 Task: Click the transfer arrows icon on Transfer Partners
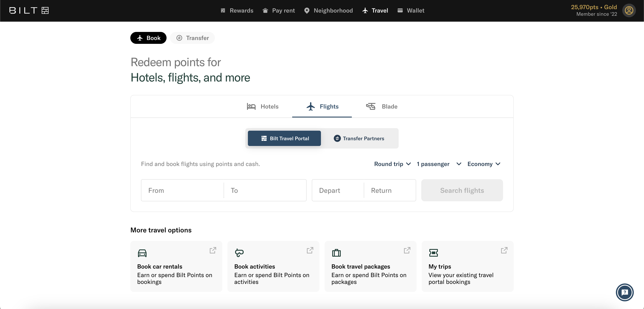(x=337, y=138)
